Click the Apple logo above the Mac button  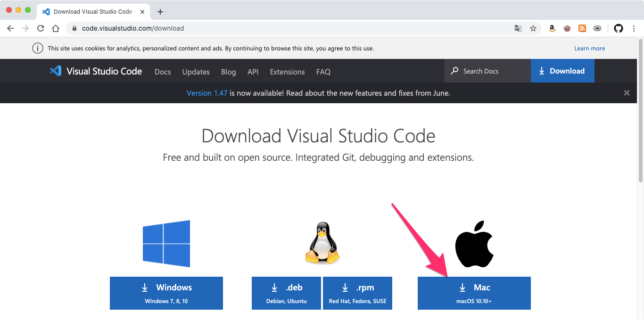[474, 243]
